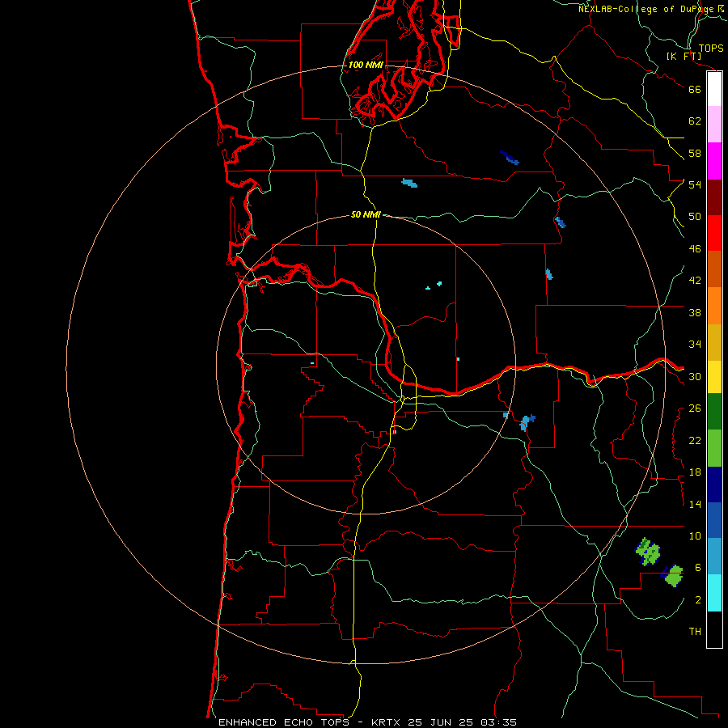Select the legend value 30

[695, 376]
